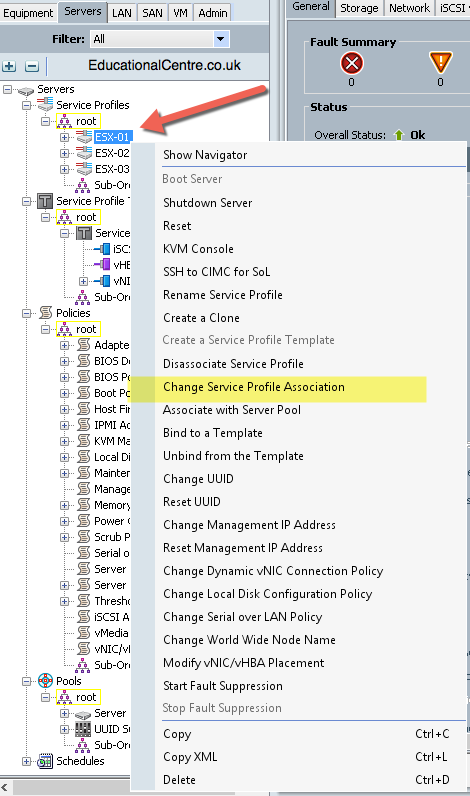Click the Scrub Policies scroll icon
470x796 pixels.
click(84, 537)
